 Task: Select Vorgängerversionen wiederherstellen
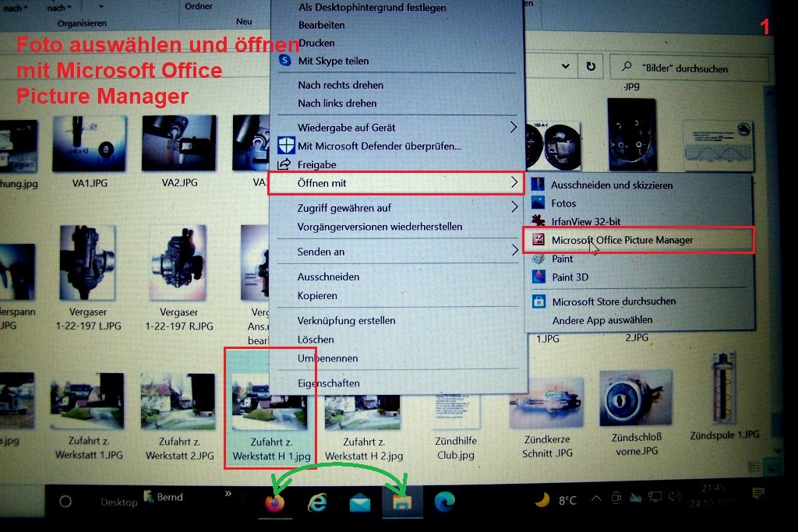pyautogui.click(x=380, y=227)
